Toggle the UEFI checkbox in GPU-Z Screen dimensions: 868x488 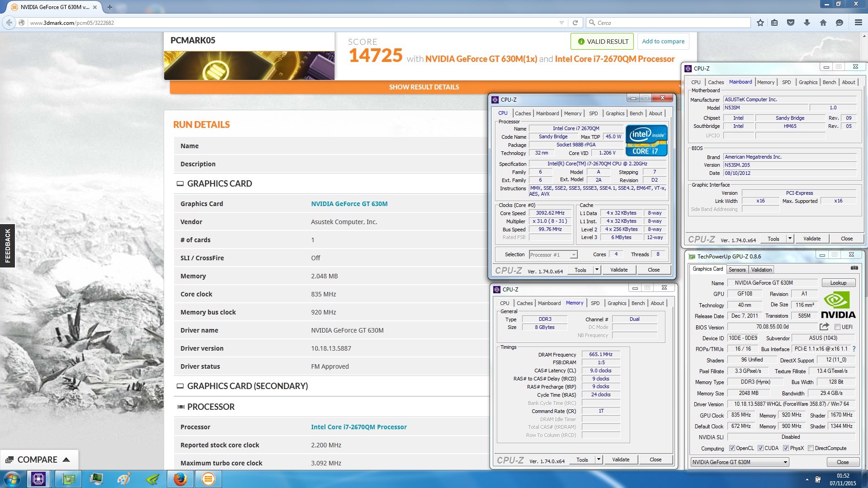(x=837, y=327)
